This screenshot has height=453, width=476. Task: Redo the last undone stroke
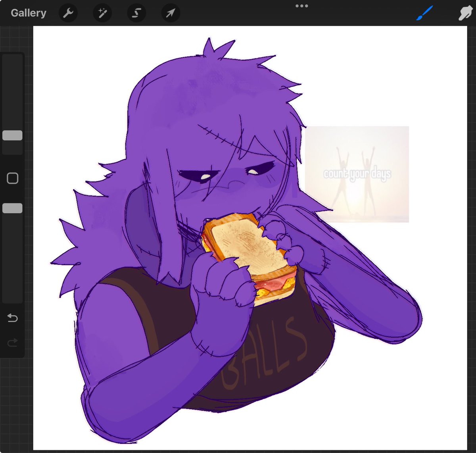tap(13, 342)
